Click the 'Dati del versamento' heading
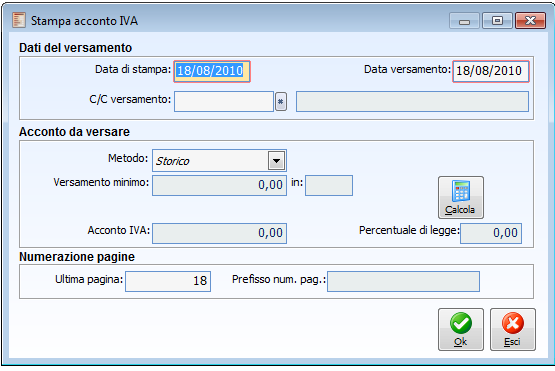The width and height of the screenshot is (555, 371). coord(75,48)
